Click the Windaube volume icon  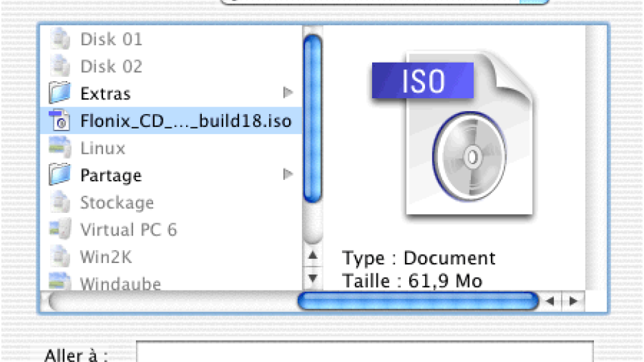coord(60,282)
